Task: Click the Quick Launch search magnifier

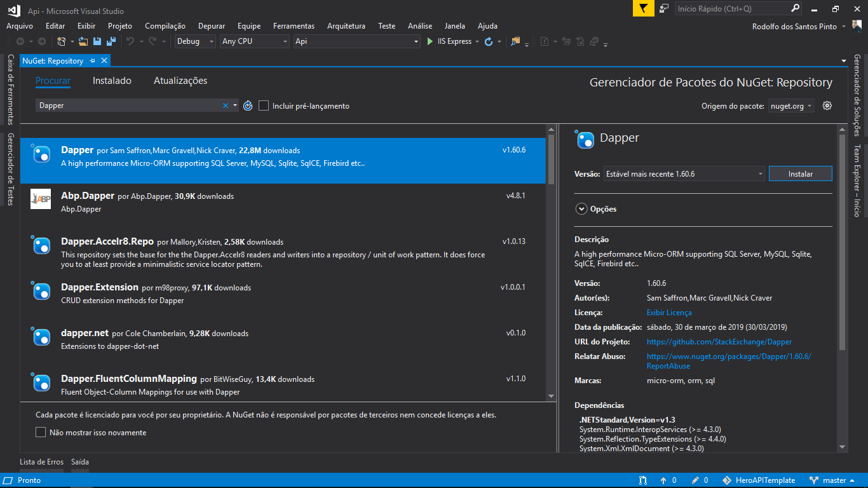Action: (x=796, y=8)
